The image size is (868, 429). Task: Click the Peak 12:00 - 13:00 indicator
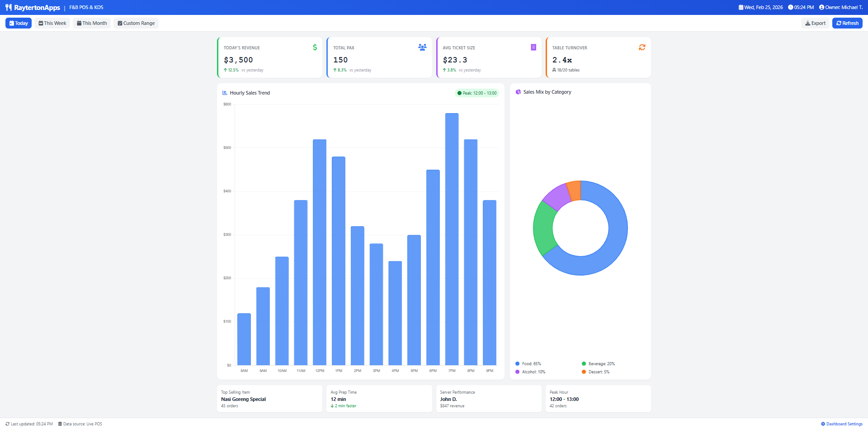[477, 93]
